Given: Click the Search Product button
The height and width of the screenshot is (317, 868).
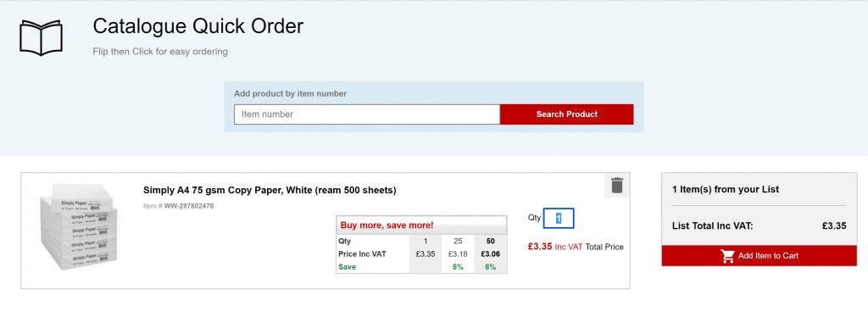Looking at the screenshot, I should tap(567, 114).
